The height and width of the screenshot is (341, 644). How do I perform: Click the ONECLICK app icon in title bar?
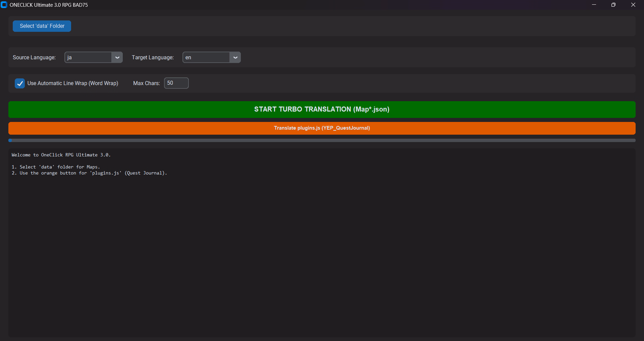click(x=4, y=5)
